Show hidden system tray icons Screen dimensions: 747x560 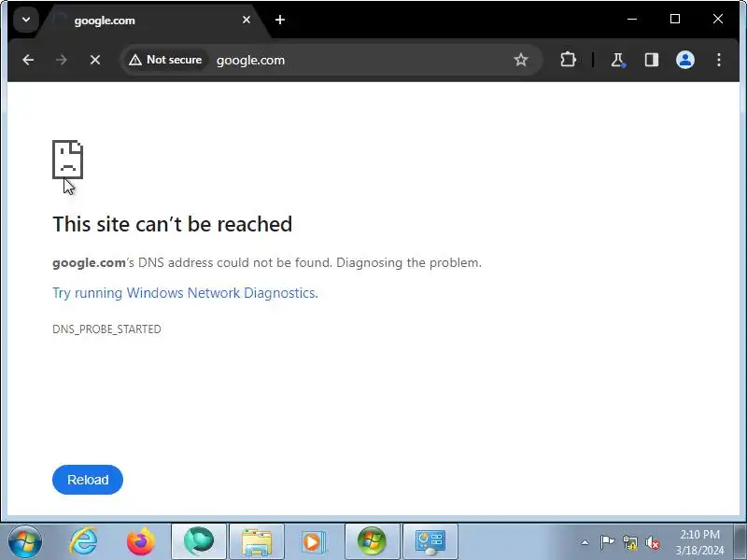click(585, 542)
